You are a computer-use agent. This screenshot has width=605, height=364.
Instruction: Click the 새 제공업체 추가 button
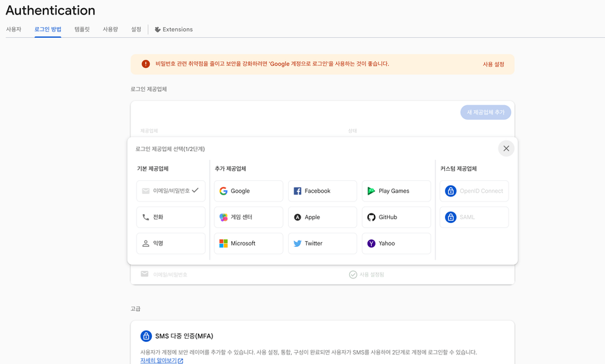tap(486, 112)
